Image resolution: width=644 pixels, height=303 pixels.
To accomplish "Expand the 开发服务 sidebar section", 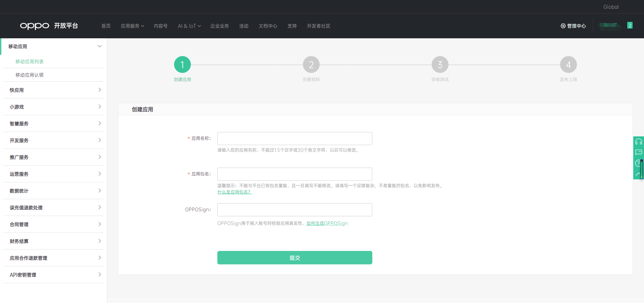I will [54, 140].
